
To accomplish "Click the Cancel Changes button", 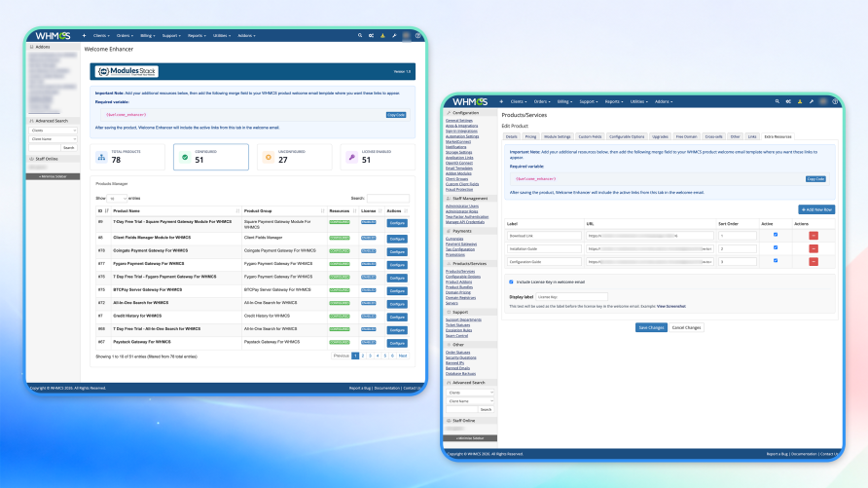I will [x=686, y=327].
